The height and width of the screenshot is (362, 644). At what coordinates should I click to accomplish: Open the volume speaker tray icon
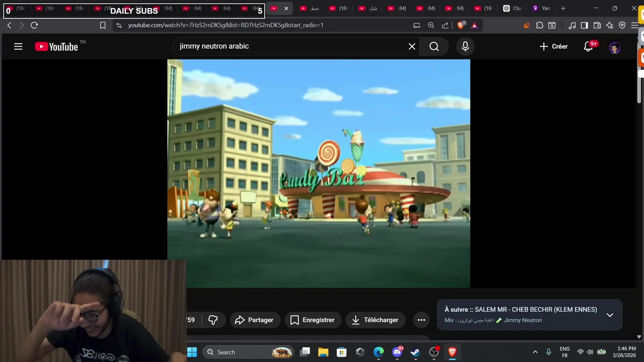590,352
